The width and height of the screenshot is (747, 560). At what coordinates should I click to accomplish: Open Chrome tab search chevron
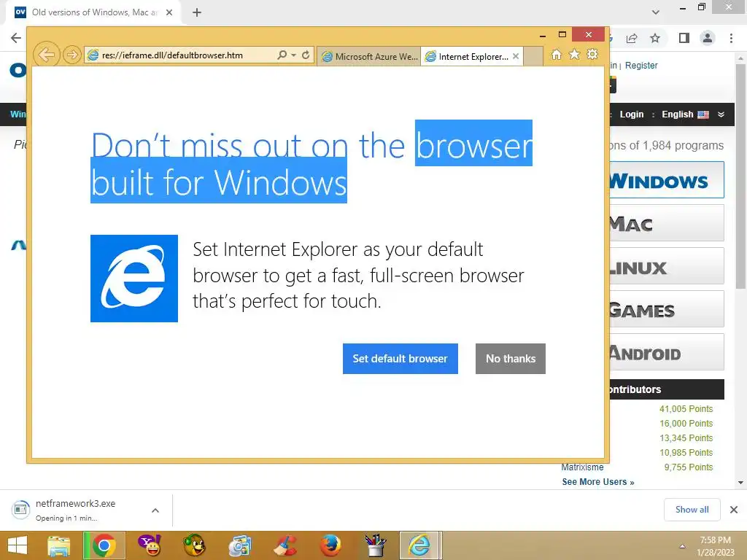(656, 12)
